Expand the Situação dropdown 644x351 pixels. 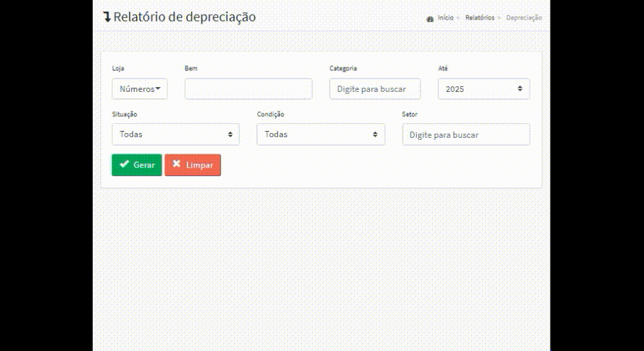[x=176, y=134]
